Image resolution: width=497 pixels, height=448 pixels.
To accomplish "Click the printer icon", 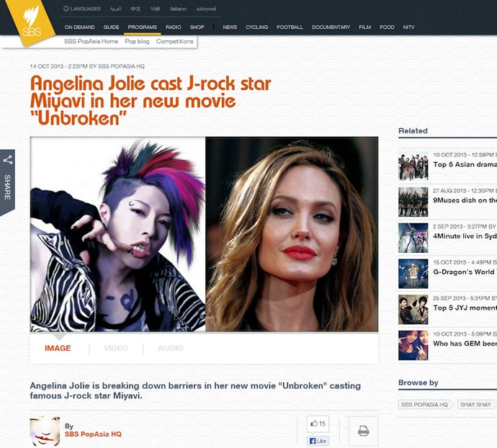I will coord(363,431).
